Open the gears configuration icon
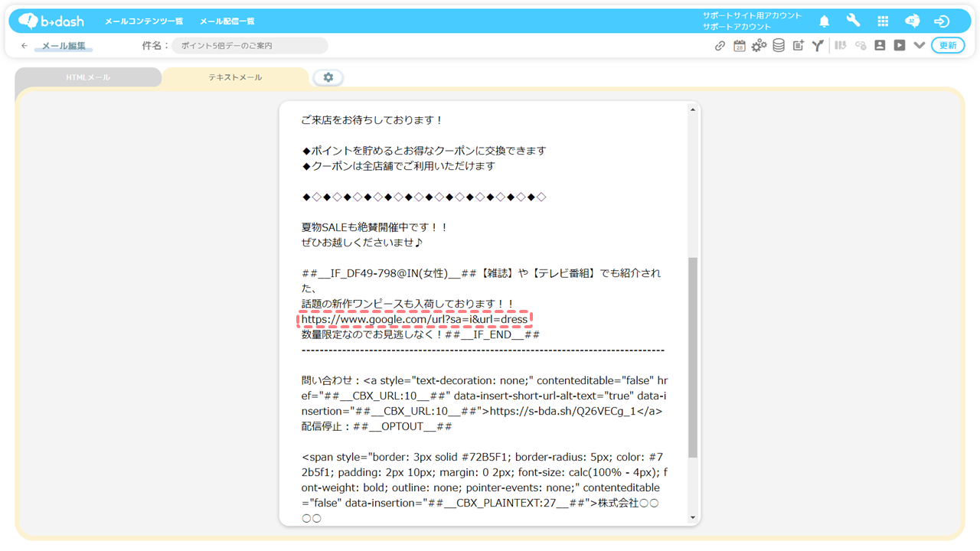 tap(759, 46)
